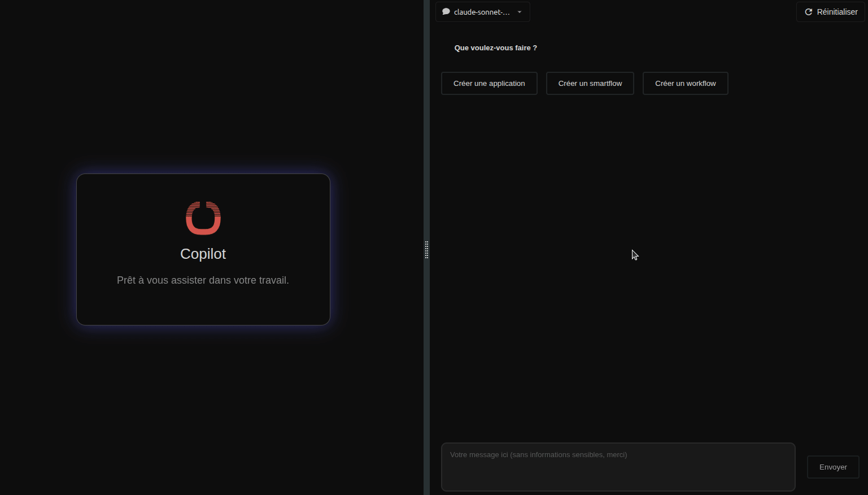The width and height of the screenshot is (868, 495).
Task: Select the "Créer un smartflow" option
Action: coord(590,84)
